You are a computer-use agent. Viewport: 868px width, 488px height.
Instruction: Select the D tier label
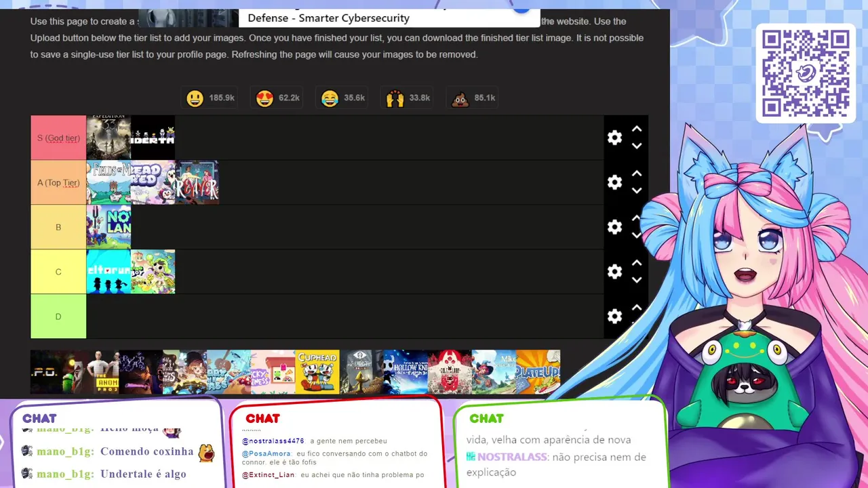[58, 317]
